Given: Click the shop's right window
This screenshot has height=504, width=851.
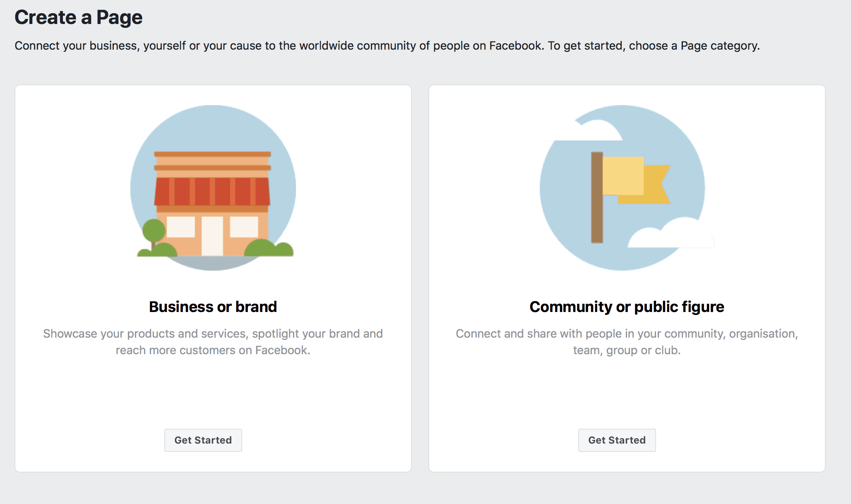Looking at the screenshot, I should pyautogui.click(x=244, y=227).
